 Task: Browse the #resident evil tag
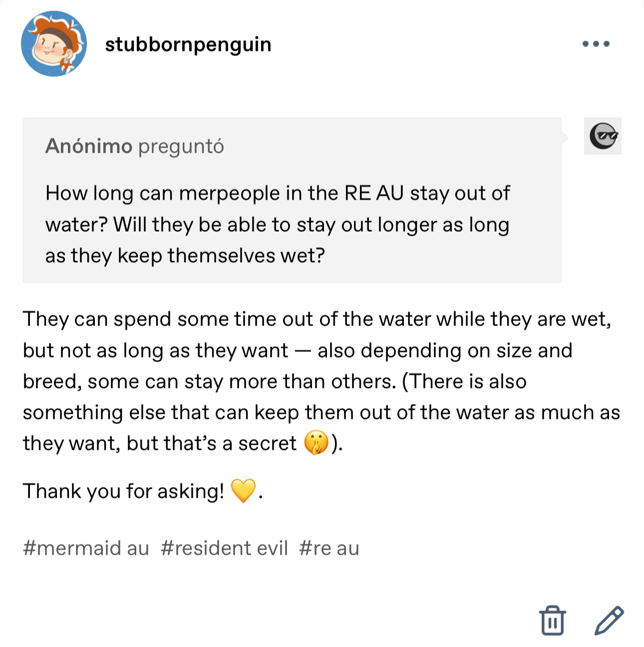pyautogui.click(x=224, y=548)
